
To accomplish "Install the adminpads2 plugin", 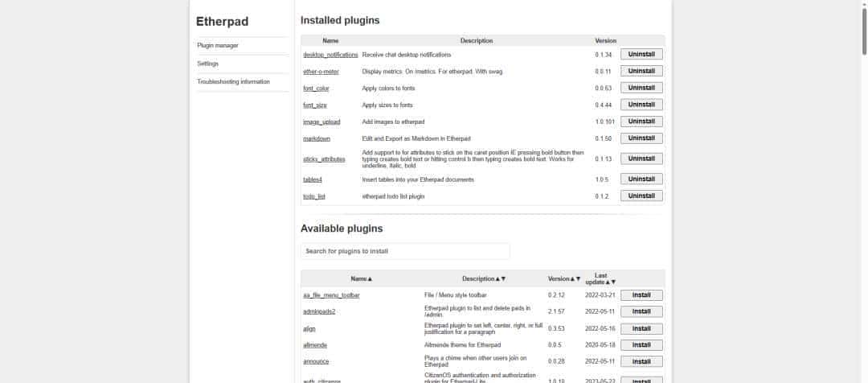I will click(641, 312).
